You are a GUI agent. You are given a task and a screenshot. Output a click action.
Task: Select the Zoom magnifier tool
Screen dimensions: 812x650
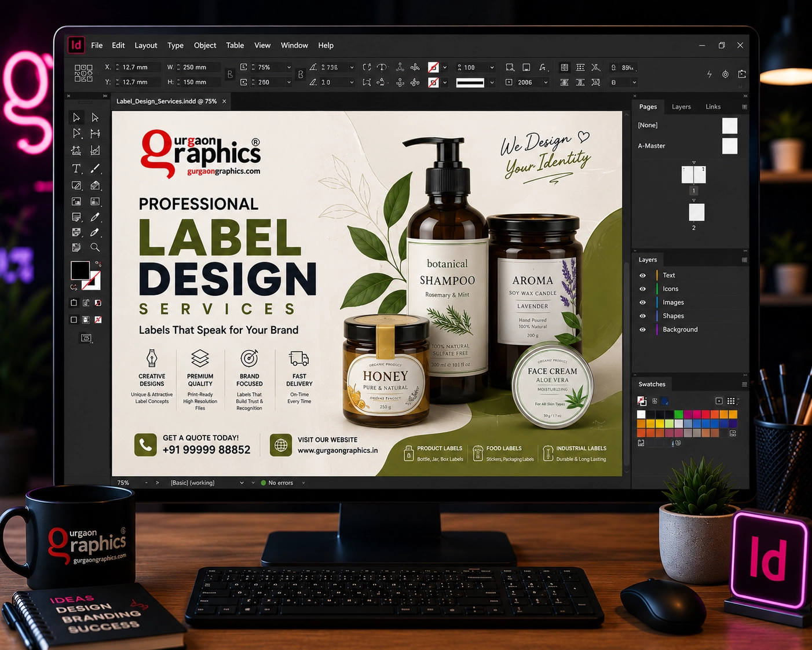click(x=95, y=247)
